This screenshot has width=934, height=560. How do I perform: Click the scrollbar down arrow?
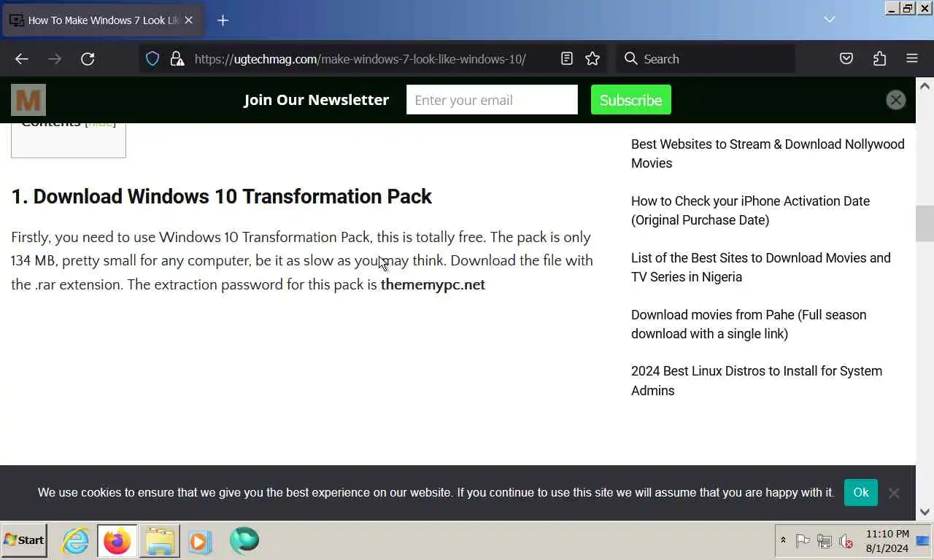click(x=925, y=512)
